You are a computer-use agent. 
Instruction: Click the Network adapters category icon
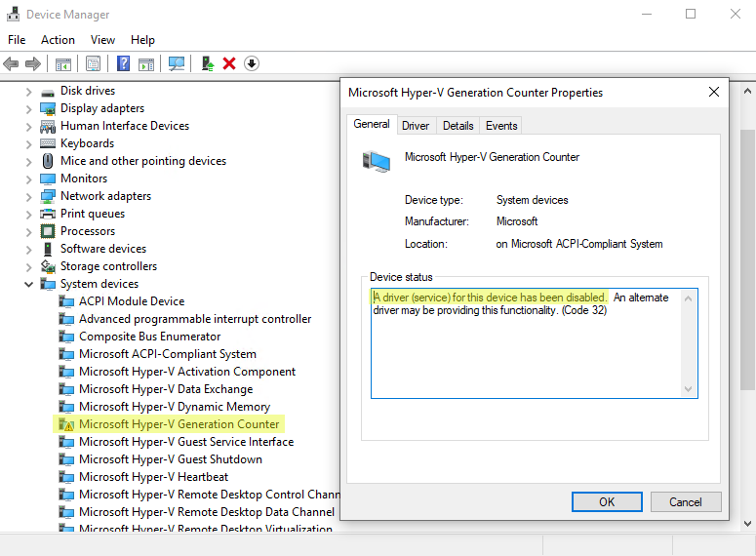pos(48,196)
